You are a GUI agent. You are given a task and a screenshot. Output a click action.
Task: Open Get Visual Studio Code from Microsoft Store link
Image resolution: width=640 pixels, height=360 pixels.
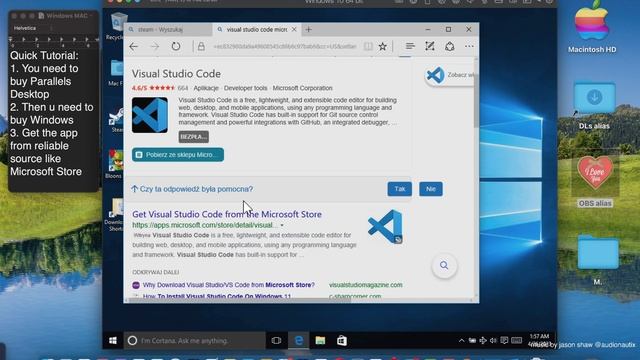(227, 214)
